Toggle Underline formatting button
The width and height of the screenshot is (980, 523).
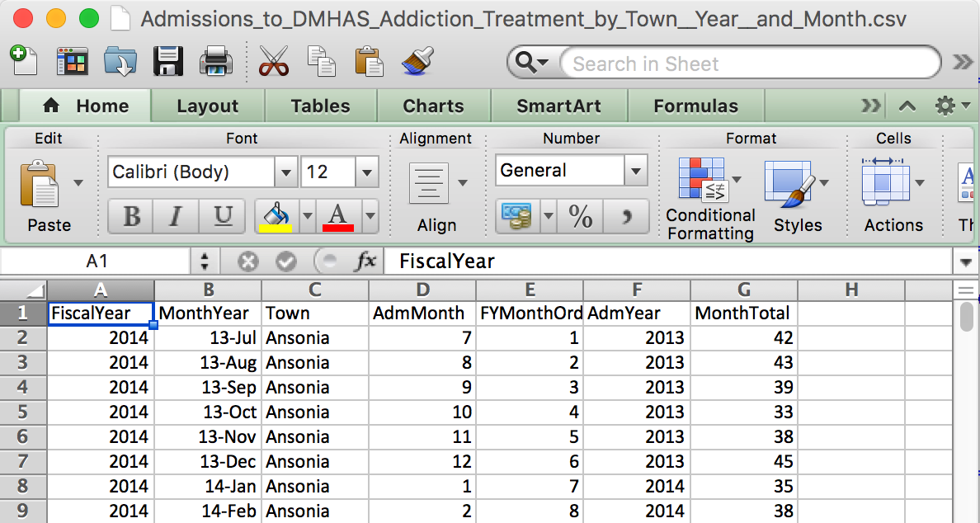point(222,216)
